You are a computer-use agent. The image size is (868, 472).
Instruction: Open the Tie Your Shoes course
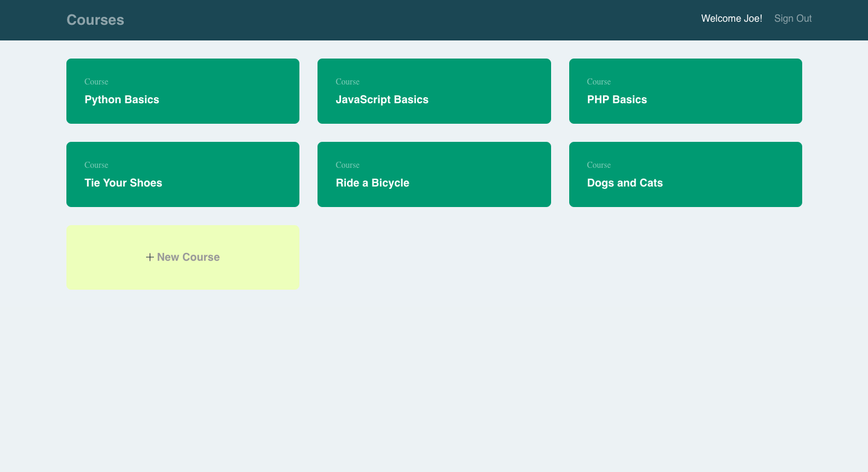pyautogui.click(x=182, y=174)
